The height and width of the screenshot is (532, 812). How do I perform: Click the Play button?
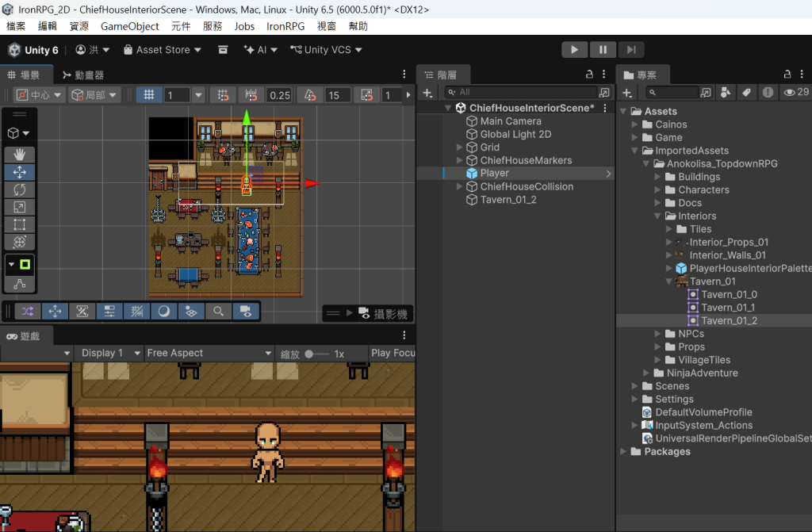pos(574,50)
